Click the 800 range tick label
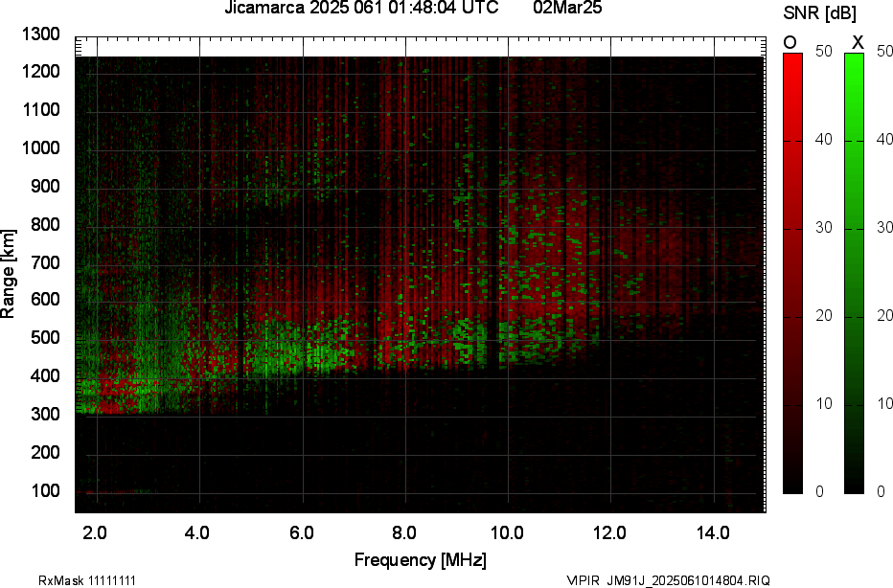The width and height of the screenshot is (893, 588). tap(45, 224)
